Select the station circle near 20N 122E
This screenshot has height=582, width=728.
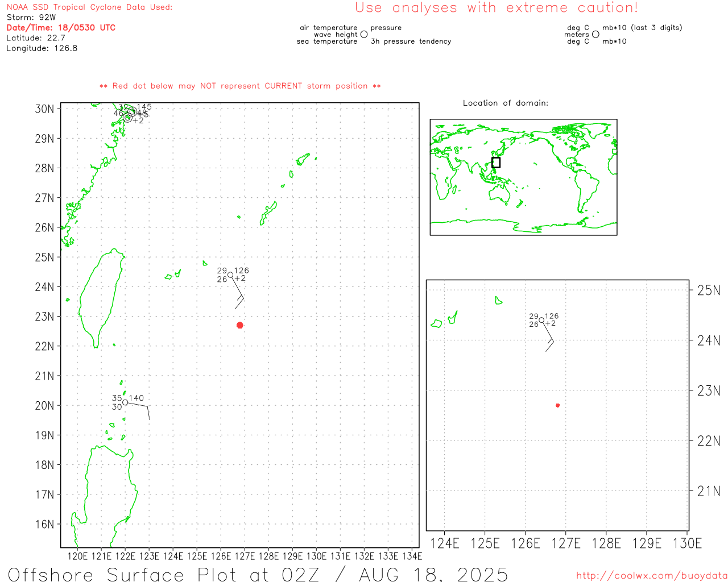click(125, 402)
